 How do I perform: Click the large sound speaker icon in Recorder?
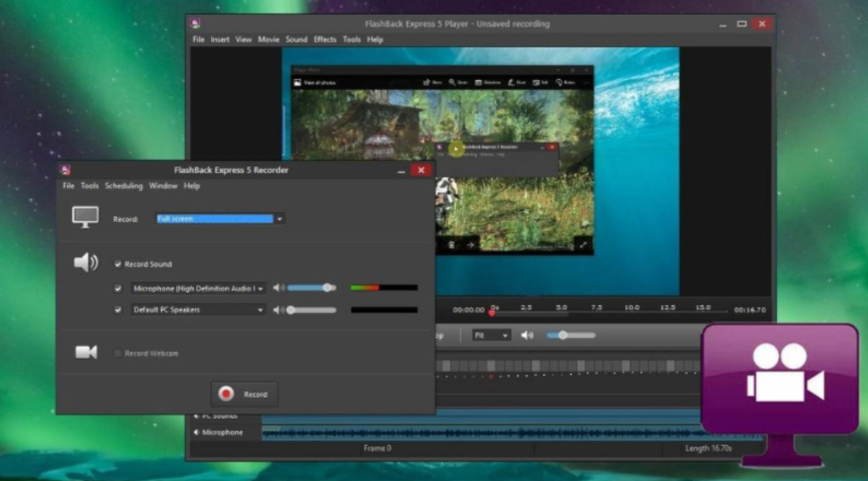(86, 262)
